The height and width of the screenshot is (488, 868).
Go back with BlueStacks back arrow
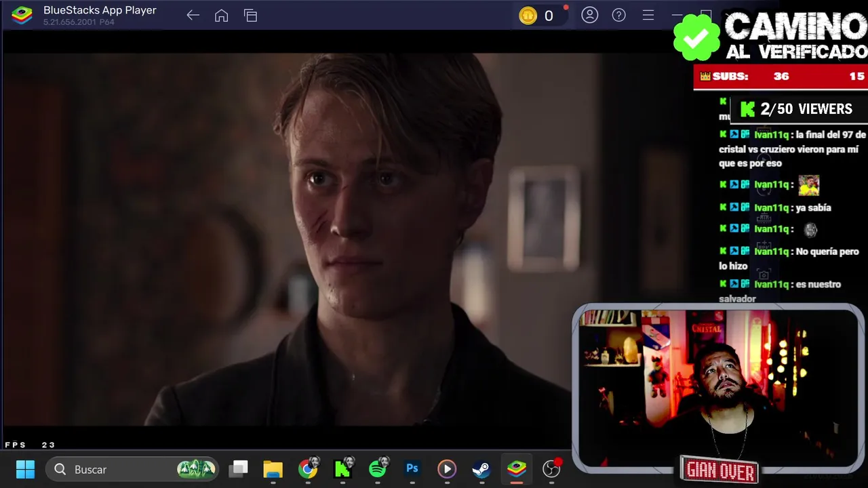click(193, 16)
